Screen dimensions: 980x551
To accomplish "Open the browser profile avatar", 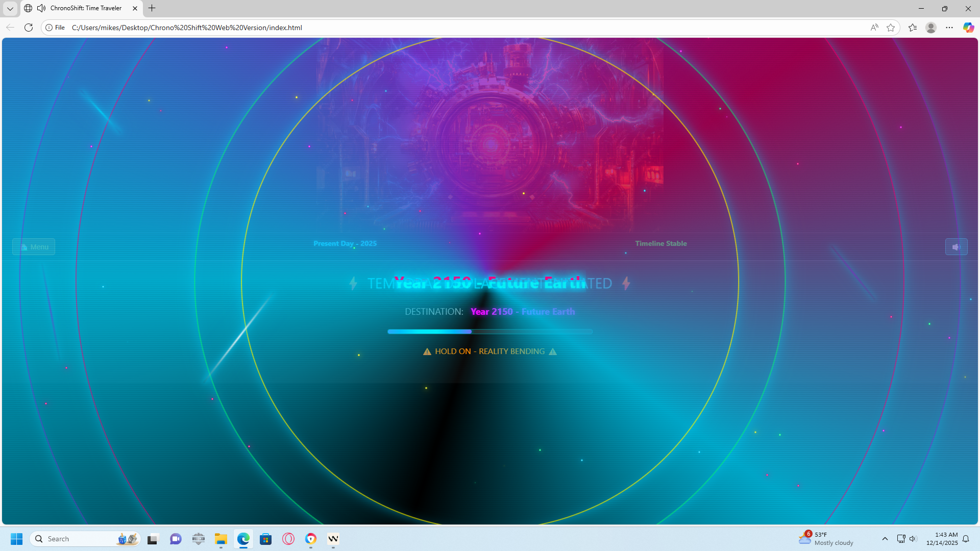I will point(931,28).
